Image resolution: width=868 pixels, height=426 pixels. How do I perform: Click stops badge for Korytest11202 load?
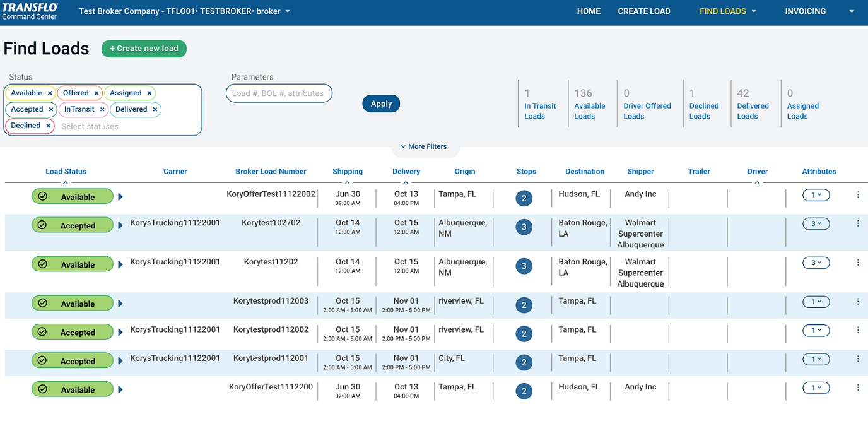(x=524, y=266)
